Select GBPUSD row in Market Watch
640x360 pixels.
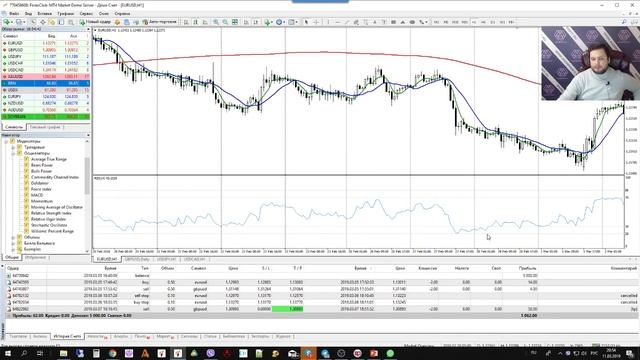[x=45, y=50]
